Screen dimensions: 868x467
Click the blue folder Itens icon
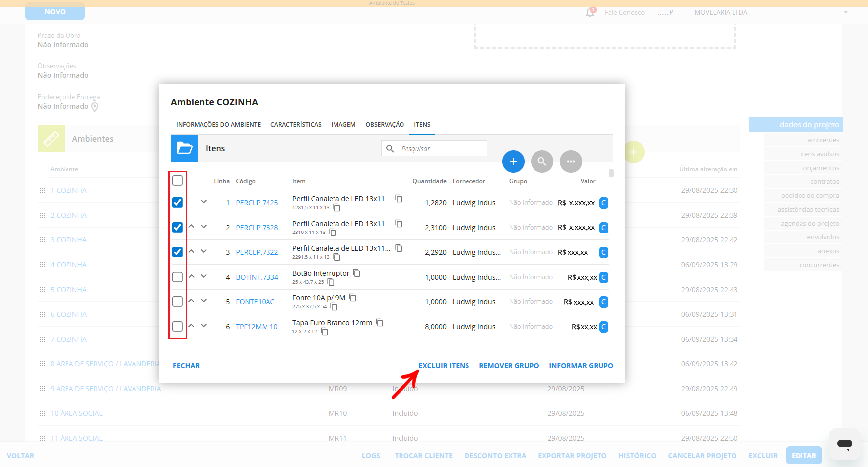(185, 148)
